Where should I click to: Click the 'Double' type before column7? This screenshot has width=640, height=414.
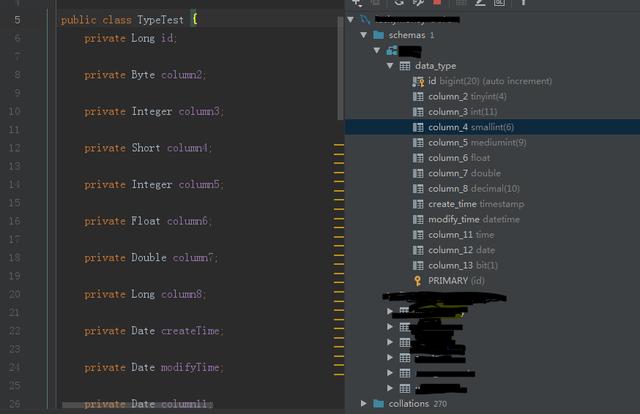tap(149, 258)
